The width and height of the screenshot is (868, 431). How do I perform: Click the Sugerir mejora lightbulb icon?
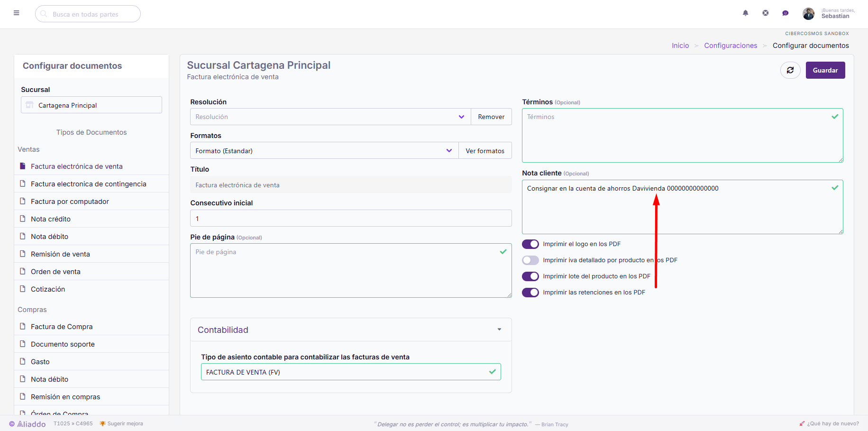[102, 423]
